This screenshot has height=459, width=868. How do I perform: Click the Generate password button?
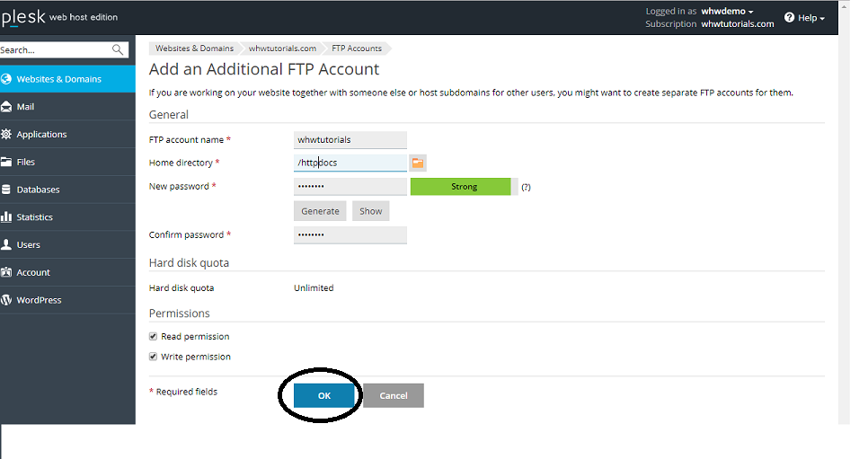[320, 211]
